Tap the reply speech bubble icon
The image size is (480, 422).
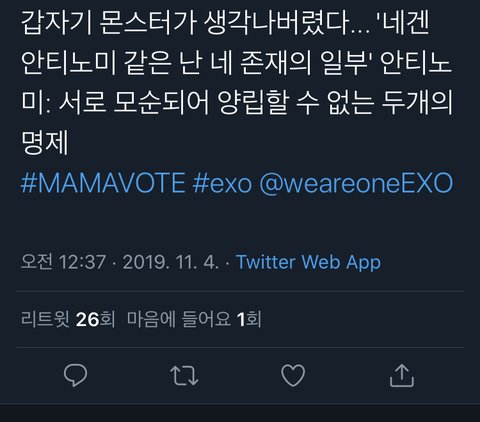point(75,375)
